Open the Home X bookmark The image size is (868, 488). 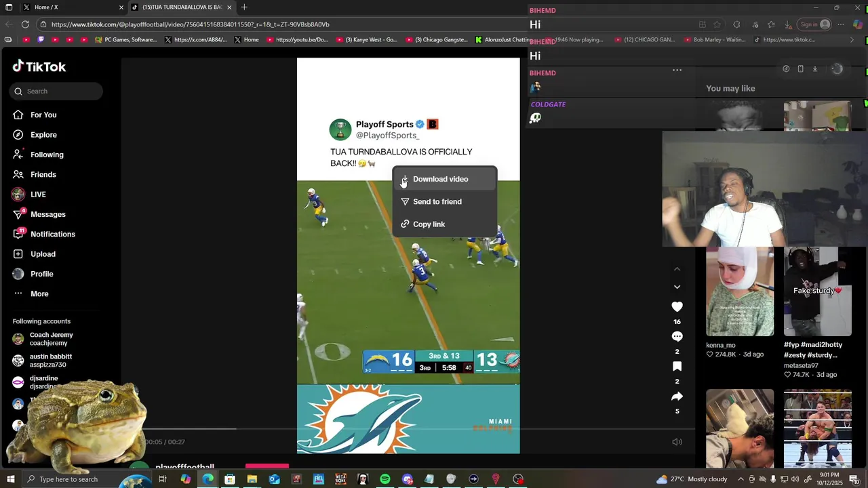246,40
